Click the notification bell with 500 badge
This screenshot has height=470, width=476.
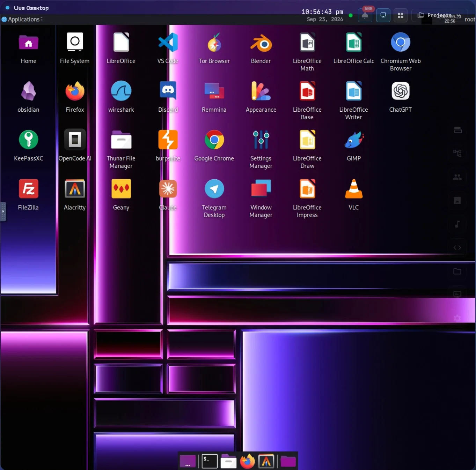pyautogui.click(x=365, y=15)
